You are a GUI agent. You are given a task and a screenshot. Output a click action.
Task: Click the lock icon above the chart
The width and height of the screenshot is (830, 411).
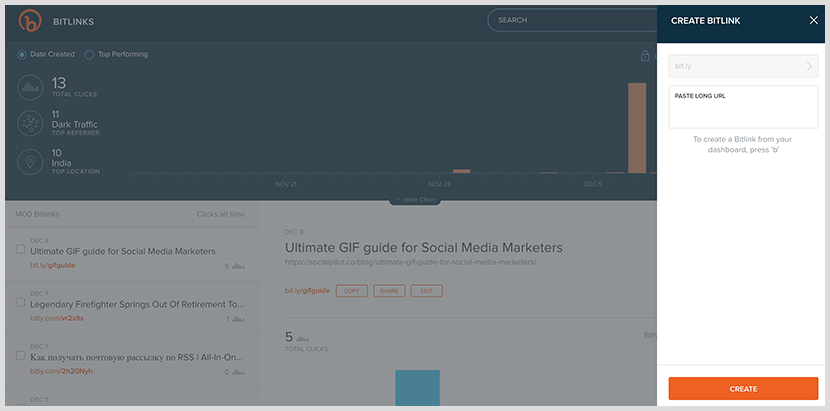tap(645, 56)
